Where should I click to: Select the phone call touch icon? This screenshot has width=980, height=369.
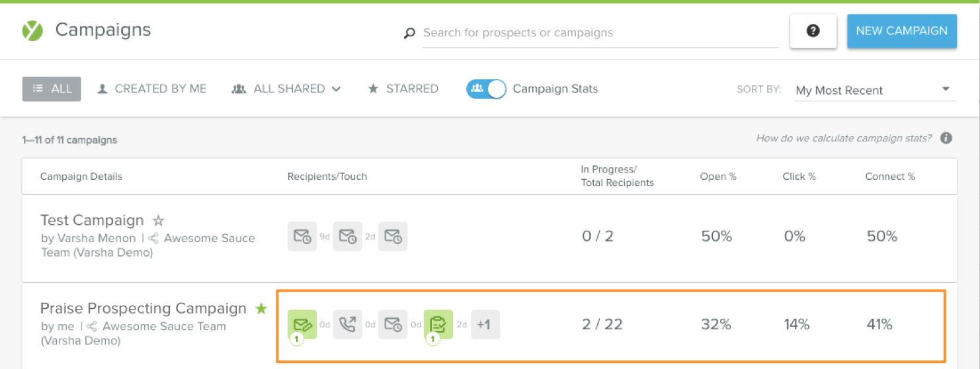[x=347, y=325]
